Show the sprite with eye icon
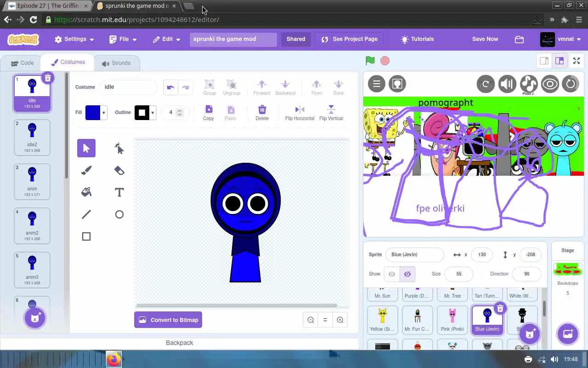The image size is (588, 368). click(392, 274)
